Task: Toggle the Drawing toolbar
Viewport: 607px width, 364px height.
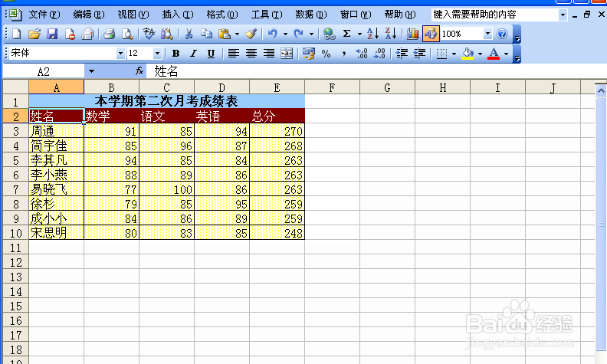Action: click(x=431, y=34)
